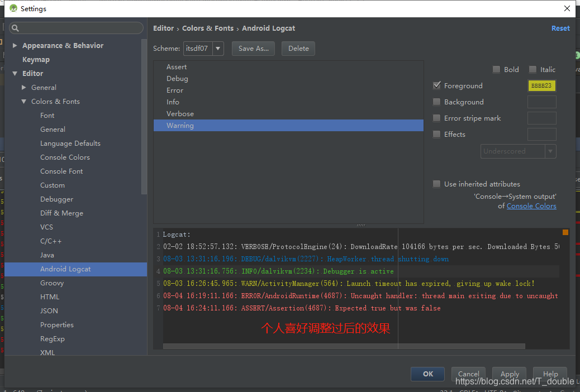580x392 pixels.
Task: Open the Font settings page
Action: 47,116
